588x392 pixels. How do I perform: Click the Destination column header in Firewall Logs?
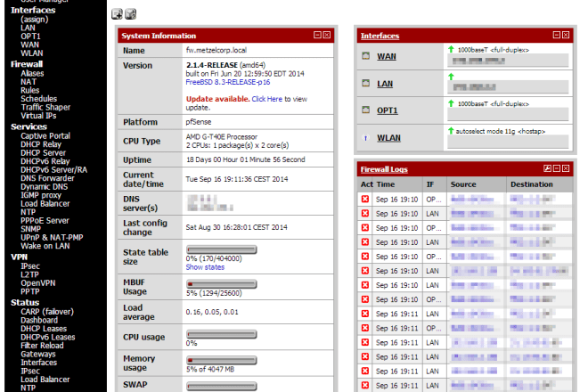[532, 184]
